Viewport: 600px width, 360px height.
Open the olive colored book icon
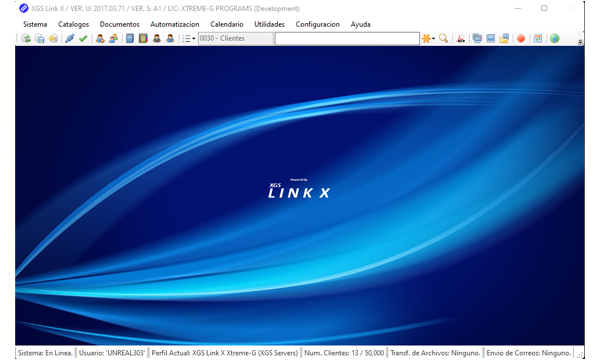click(143, 38)
